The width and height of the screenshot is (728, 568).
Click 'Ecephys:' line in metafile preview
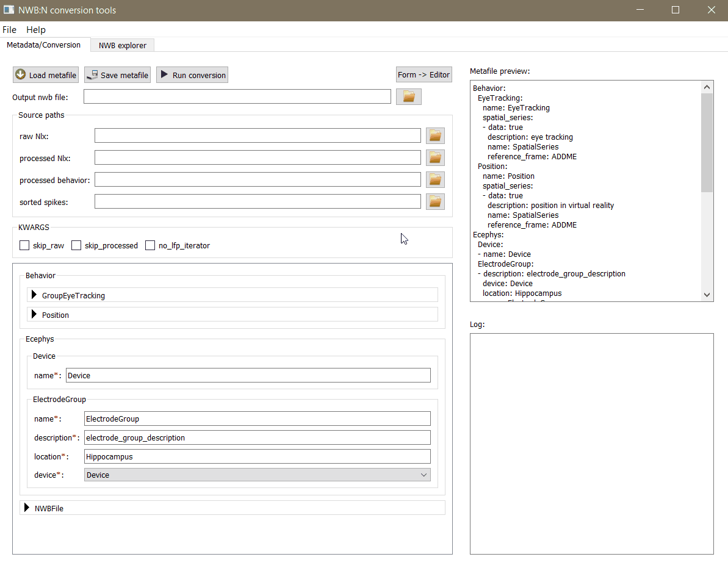[488, 234]
